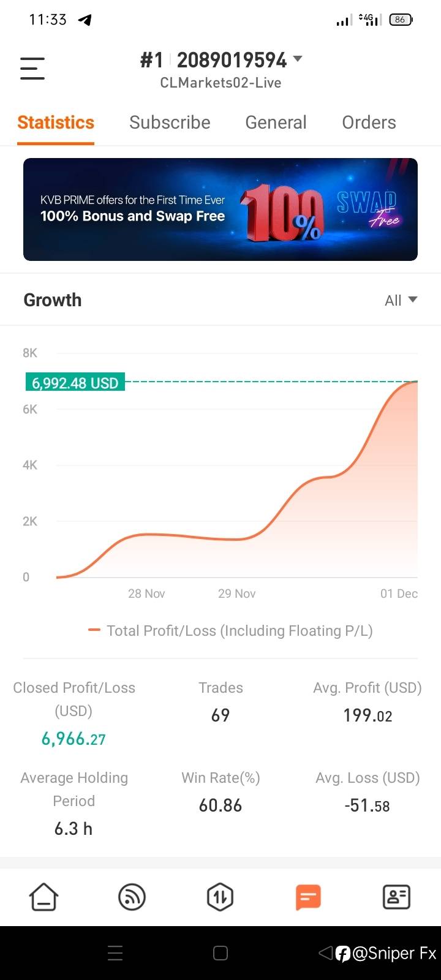Open the hamburger menu icon
This screenshot has width=441, height=980.
[32, 68]
